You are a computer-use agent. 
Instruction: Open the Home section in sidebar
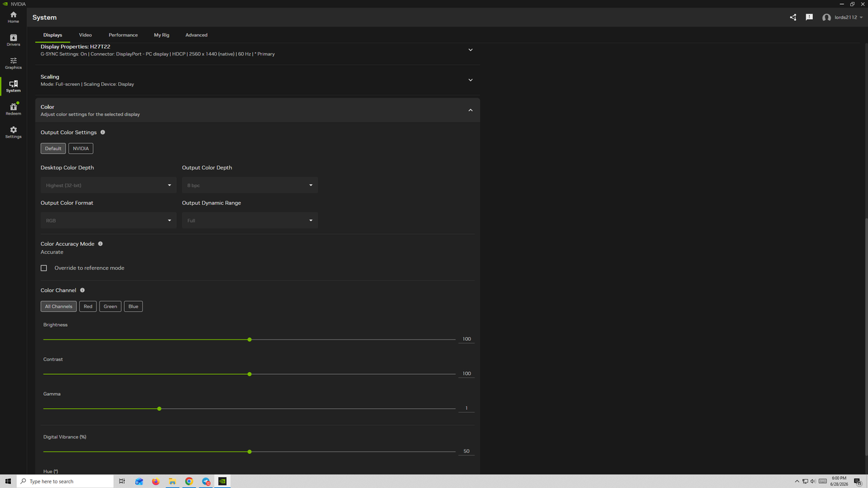click(x=13, y=17)
